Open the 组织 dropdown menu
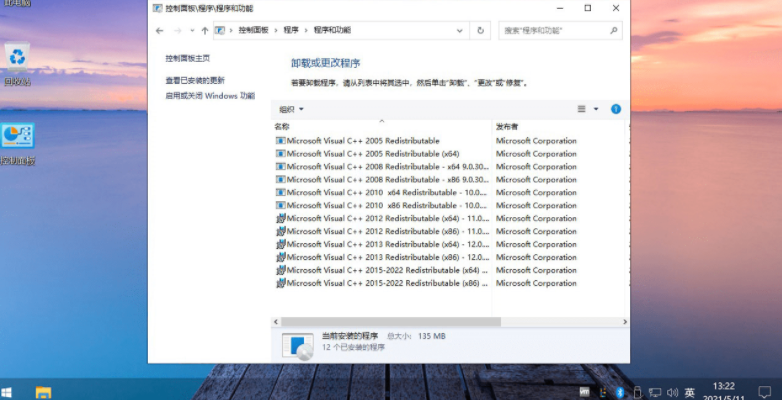 pos(291,109)
